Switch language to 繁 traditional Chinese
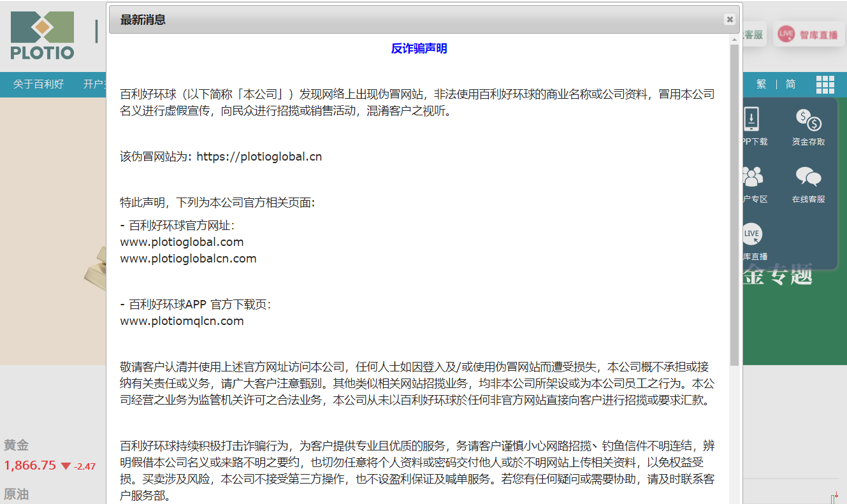 pyautogui.click(x=761, y=84)
